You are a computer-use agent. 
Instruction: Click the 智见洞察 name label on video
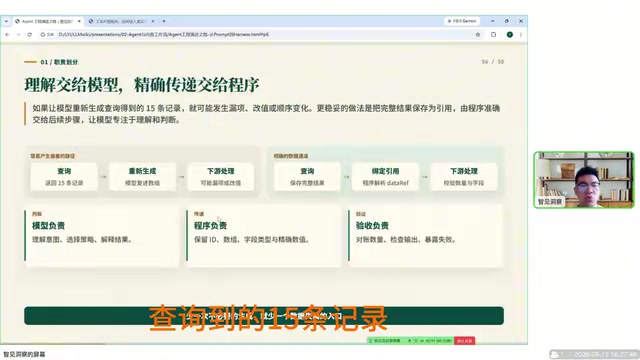pos(550,202)
